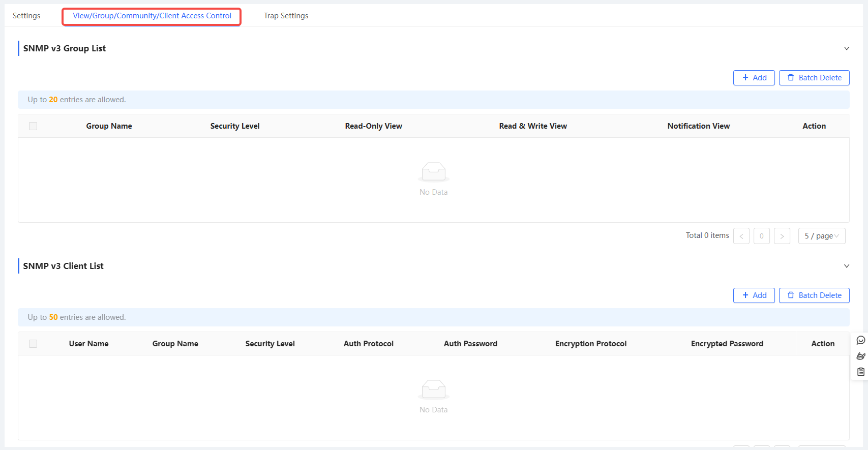
Task: Click next page arrow in Group List pagination
Action: tap(782, 236)
